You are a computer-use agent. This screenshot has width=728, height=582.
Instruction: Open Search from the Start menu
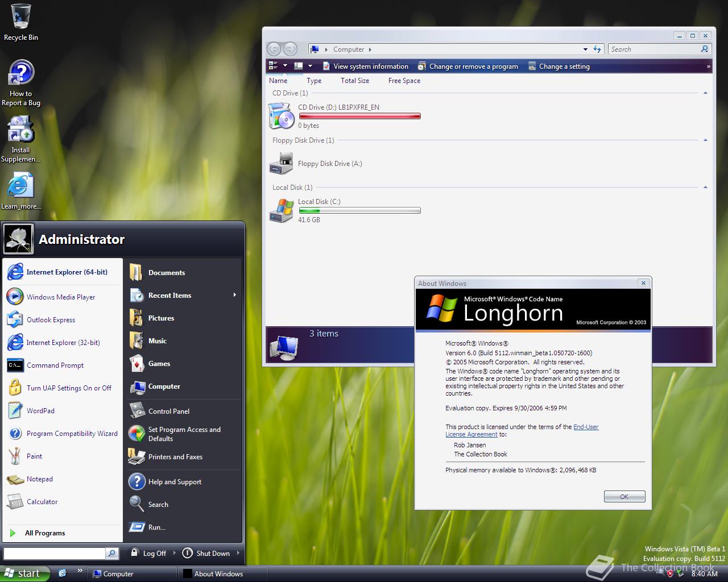[183, 504]
